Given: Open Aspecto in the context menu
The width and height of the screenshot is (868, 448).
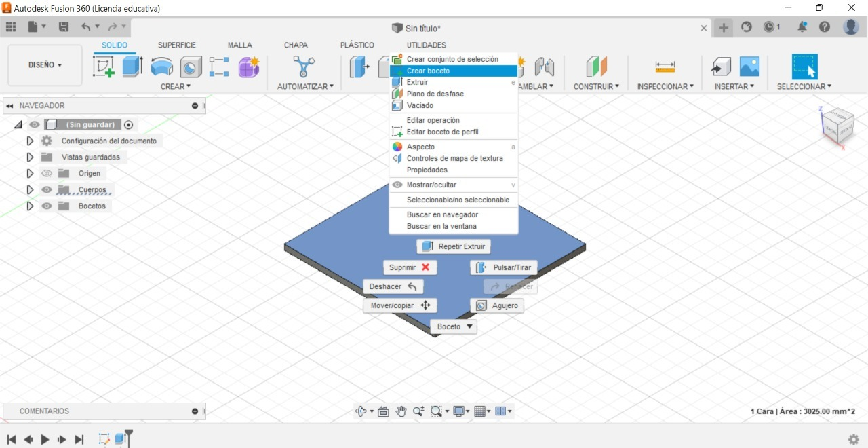Looking at the screenshot, I should click(x=454, y=147).
